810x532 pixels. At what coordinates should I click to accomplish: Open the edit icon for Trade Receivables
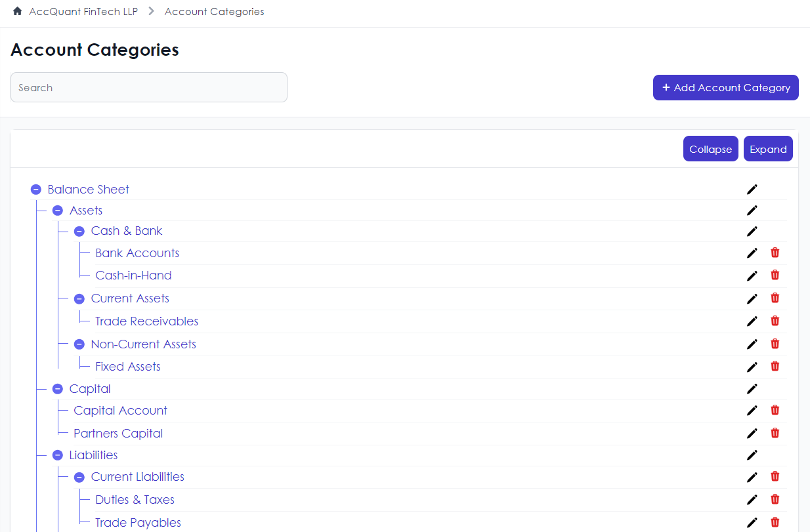pos(752,321)
